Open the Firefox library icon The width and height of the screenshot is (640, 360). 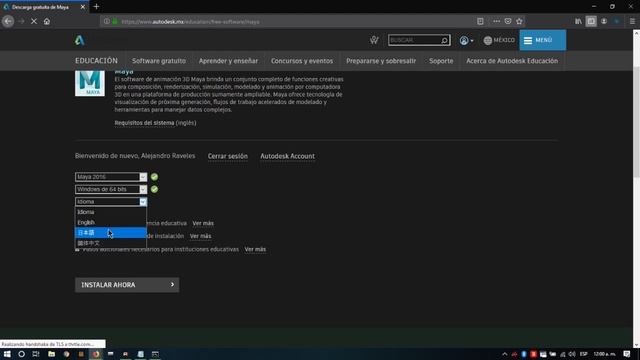click(578, 21)
